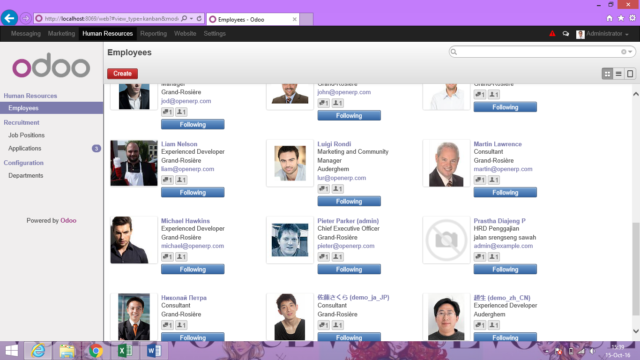
Task: Open browser favorites star icon
Action: point(621,18)
